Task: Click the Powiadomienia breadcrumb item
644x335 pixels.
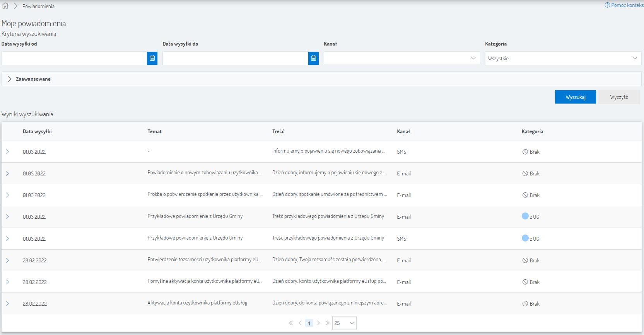Action: (x=38, y=6)
